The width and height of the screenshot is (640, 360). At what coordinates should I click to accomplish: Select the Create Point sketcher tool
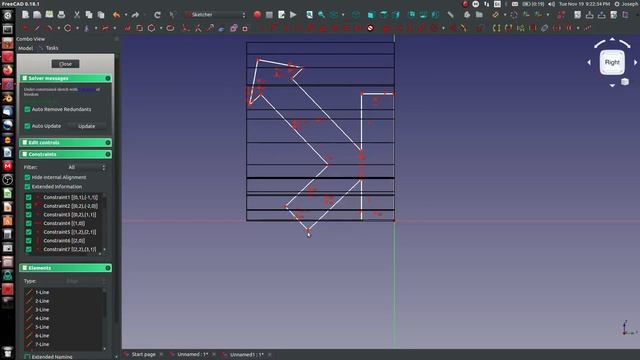[25, 28]
